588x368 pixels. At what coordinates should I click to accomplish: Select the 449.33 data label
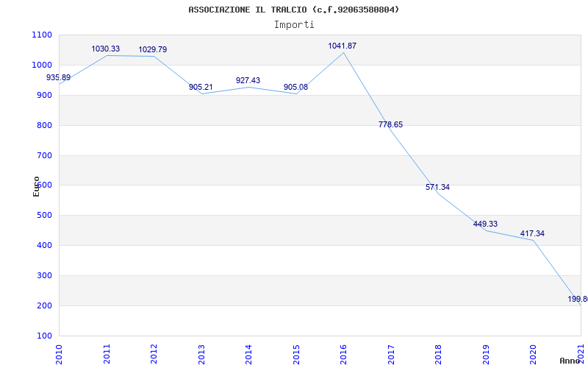(x=485, y=224)
